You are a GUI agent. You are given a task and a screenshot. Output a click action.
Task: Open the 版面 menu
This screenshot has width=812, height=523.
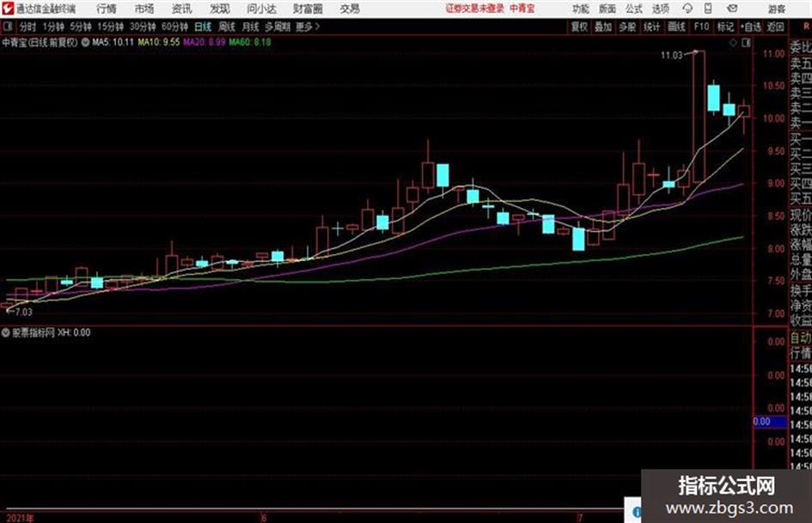point(607,9)
